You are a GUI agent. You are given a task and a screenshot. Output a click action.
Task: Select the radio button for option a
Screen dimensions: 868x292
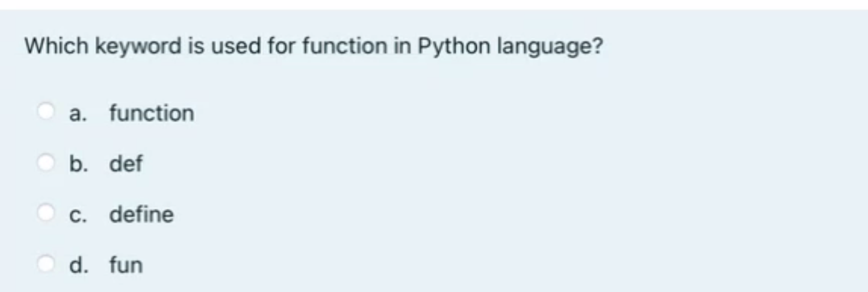(46, 112)
